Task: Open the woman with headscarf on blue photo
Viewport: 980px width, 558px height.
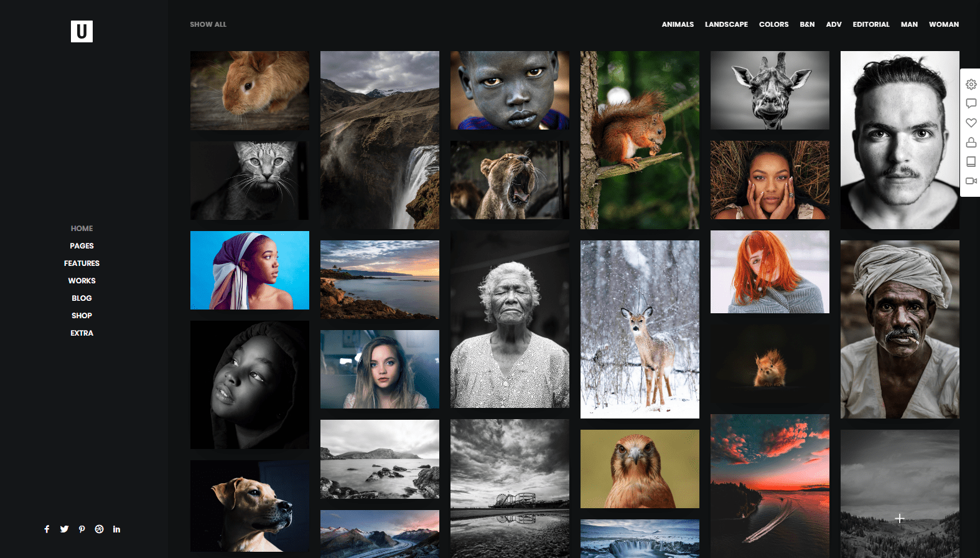Action: 250,270
